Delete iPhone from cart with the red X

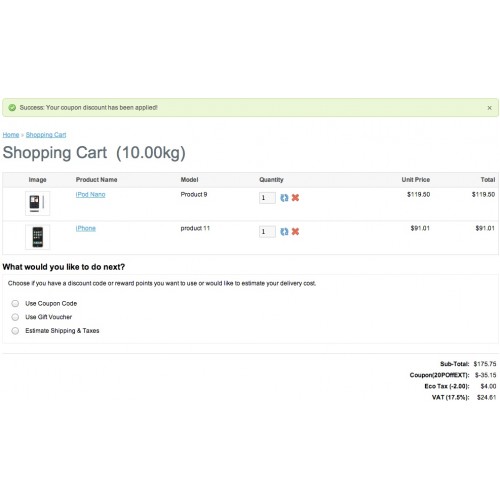(x=295, y=232)
